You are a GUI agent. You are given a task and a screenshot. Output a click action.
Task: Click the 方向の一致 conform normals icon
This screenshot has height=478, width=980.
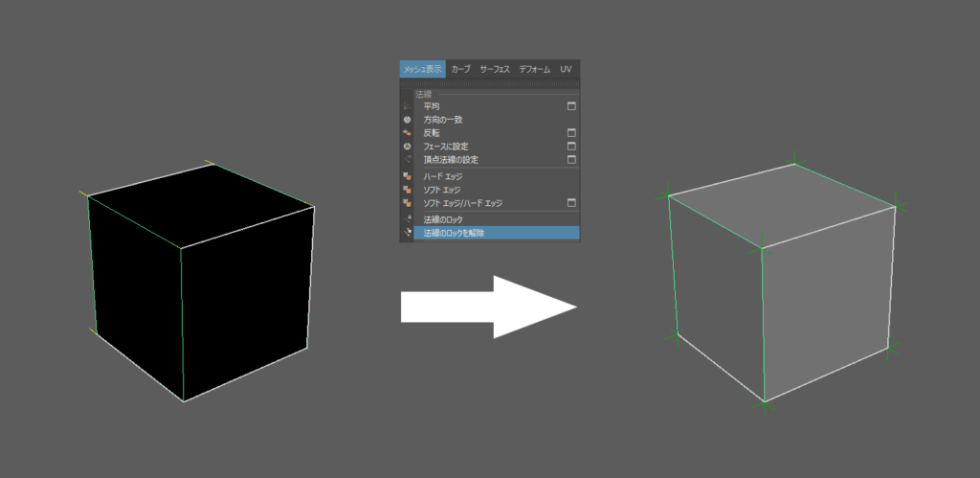(407, 119)
